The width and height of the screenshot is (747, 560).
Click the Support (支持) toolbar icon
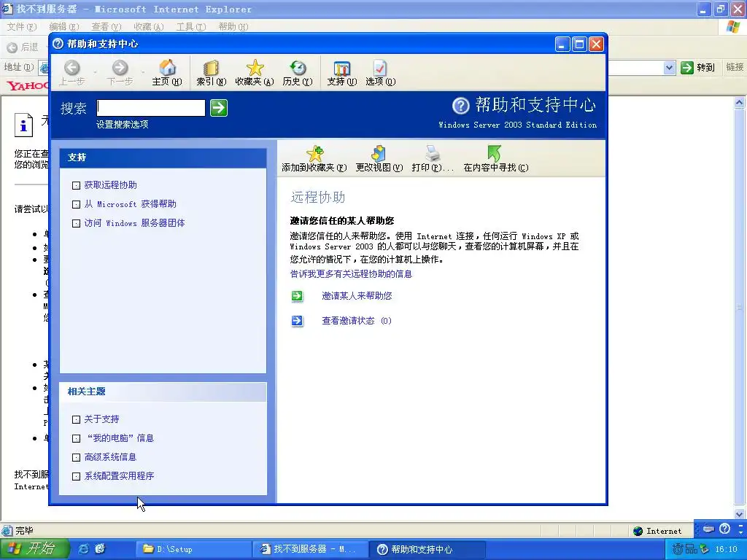point(341,68)
